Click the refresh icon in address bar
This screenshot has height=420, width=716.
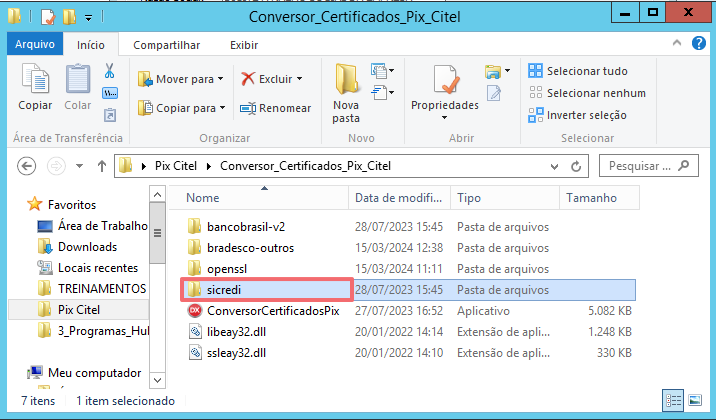tap(576, 166)
